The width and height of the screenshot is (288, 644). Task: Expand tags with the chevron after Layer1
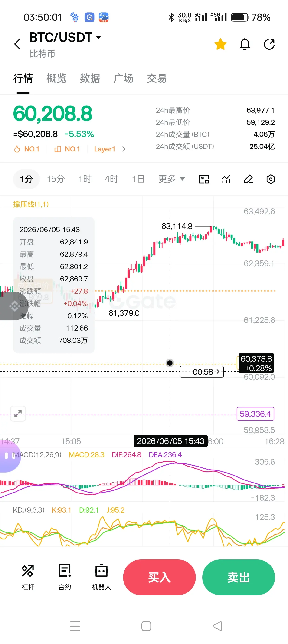pyautogui.click(x=124, y=149)
